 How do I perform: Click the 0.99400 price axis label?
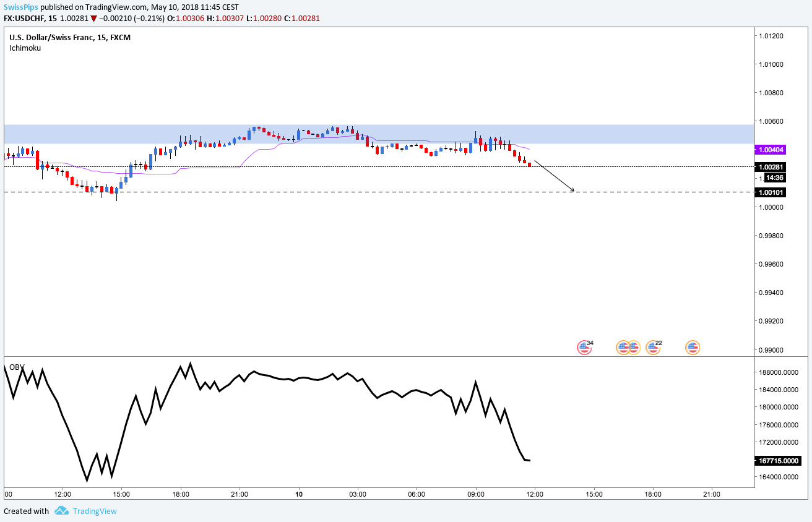(771, 293)
